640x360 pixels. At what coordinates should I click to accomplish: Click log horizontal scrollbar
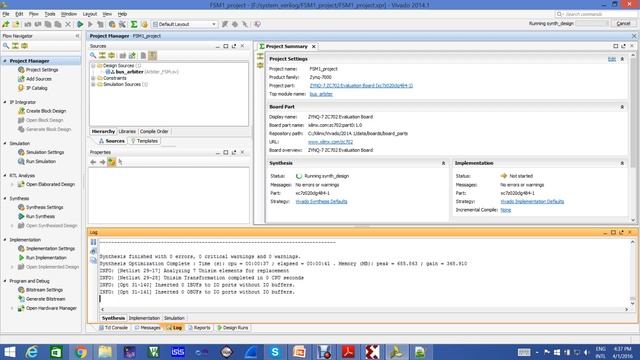click(x=364, y=309)
